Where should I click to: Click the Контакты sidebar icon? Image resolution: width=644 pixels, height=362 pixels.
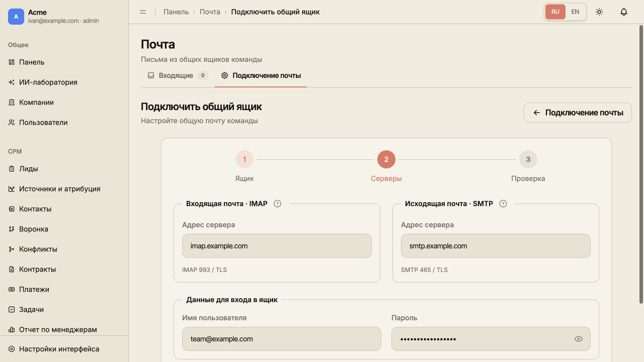12,209
